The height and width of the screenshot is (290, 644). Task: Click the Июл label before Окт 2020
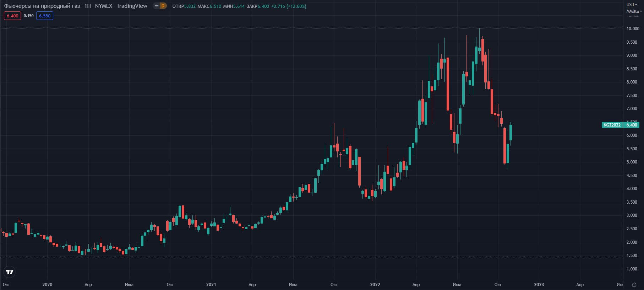(x=129, y=285)
